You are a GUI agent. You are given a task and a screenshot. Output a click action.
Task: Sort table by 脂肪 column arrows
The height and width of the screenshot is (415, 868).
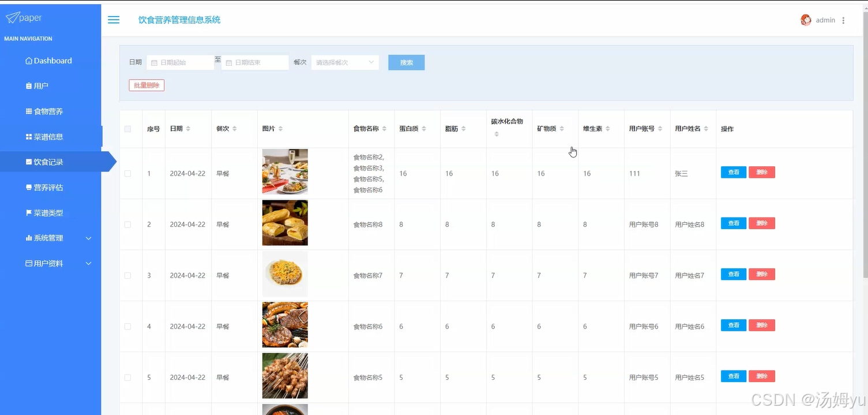coord(464,129)
